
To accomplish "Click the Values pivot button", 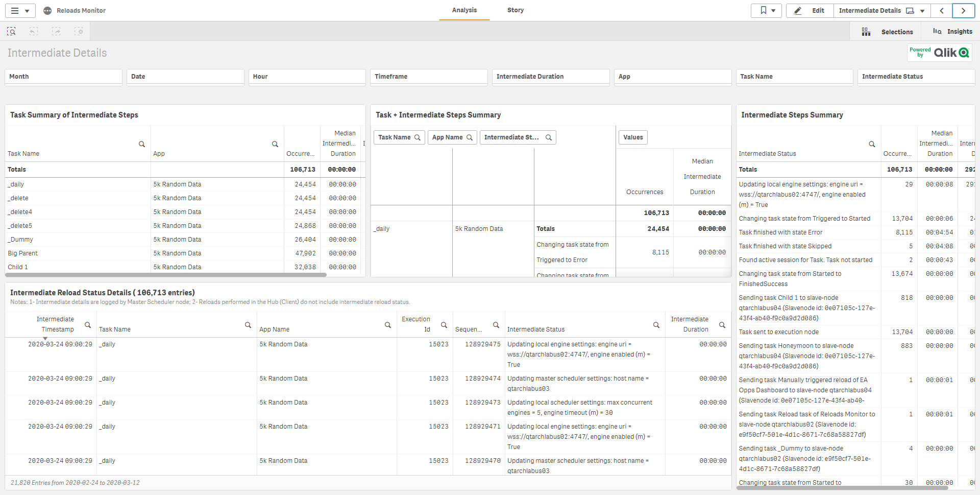I will [x=633, y=137].
